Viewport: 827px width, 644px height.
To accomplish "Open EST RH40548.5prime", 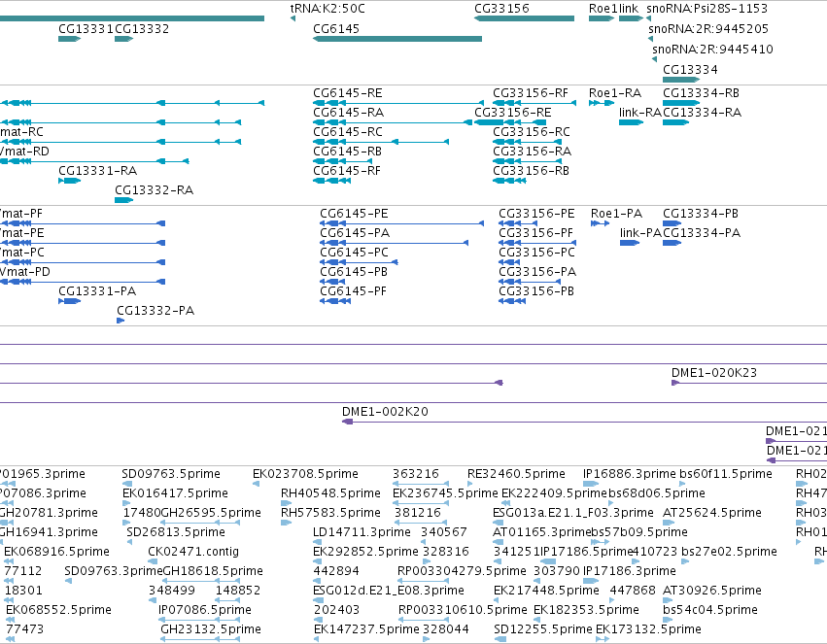I will [x=330, y=493].
